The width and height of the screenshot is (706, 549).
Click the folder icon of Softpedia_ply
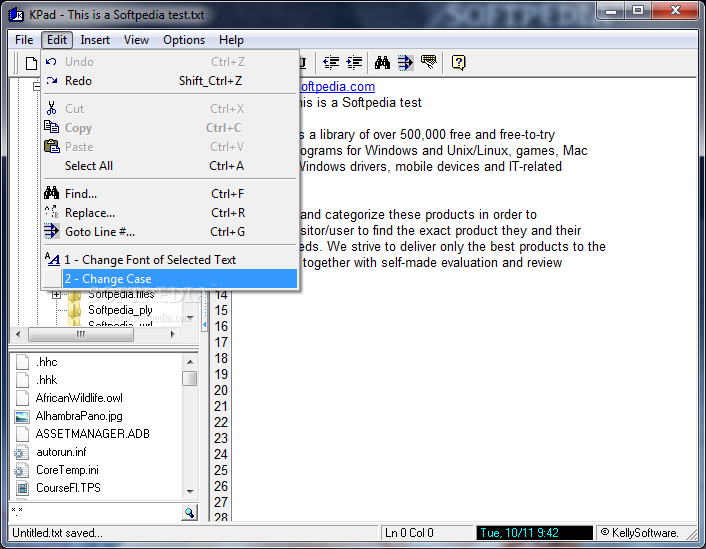click(x=74, y=310)
